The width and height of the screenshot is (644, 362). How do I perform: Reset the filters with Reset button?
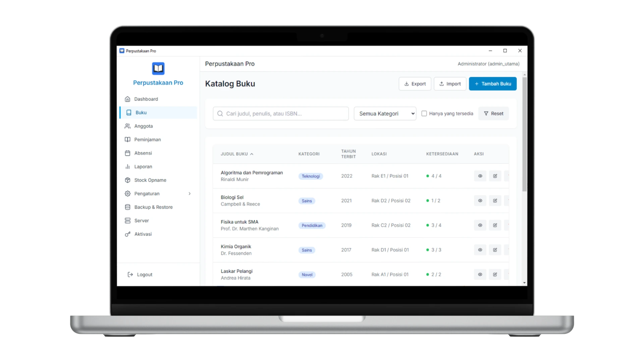493,114
